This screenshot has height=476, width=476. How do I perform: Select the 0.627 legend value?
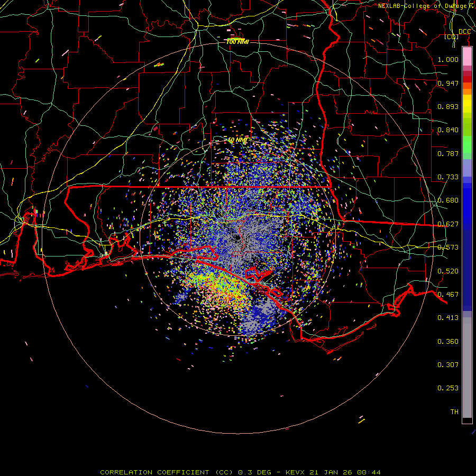[x=448, y=224]
